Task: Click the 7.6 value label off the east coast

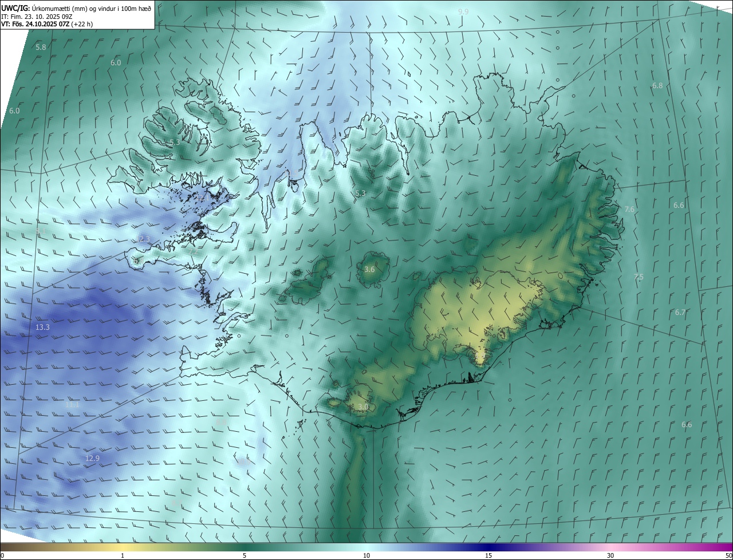Action: click(629, 209)
